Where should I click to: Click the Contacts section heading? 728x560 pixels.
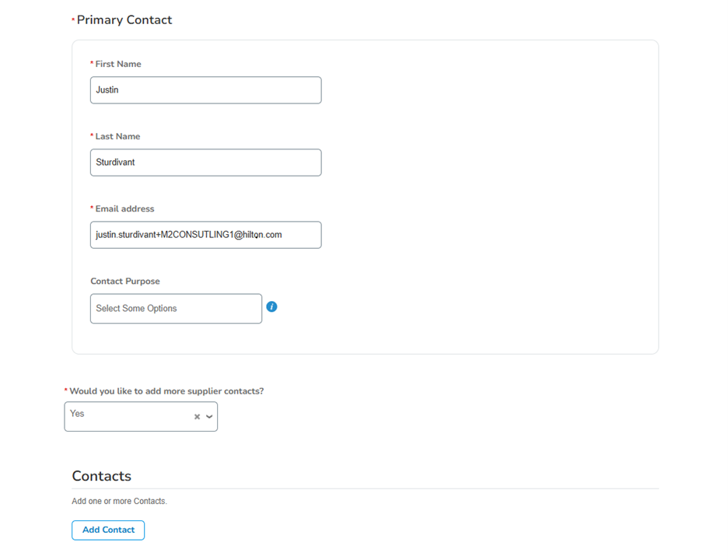point(101,476)
